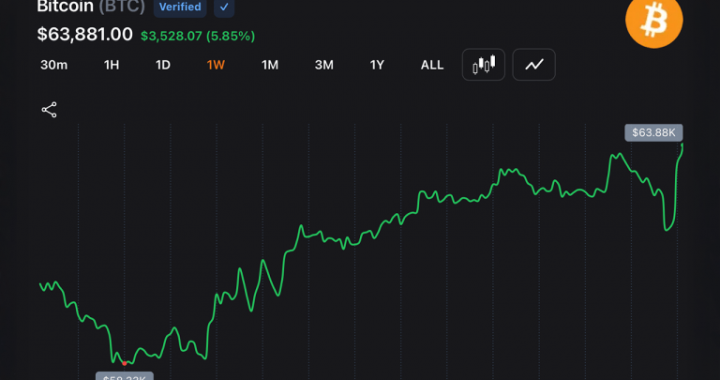Open the share chart icon
The height and width of the screenshot is (380, 720).
coord(49,110)
